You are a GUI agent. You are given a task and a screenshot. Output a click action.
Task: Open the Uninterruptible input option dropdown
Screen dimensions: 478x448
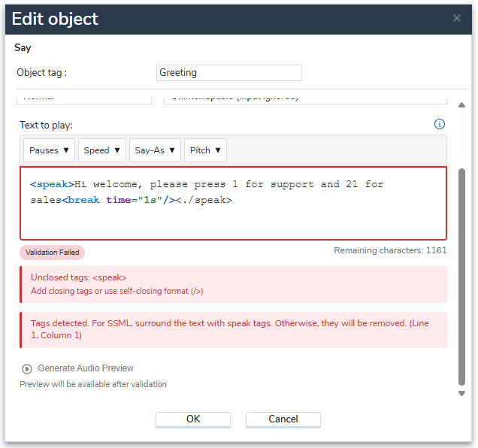tap(304, 98)
